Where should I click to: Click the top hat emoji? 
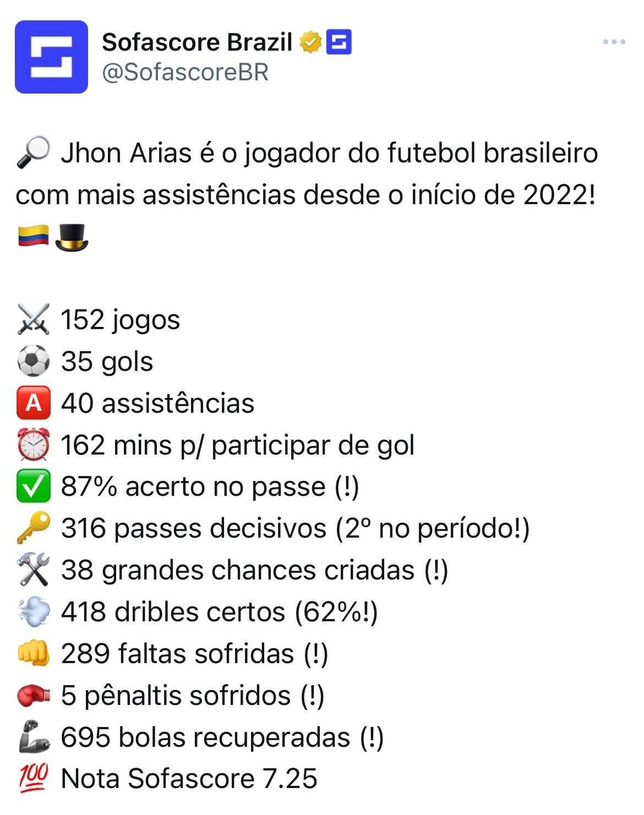[x=72, y=237]
